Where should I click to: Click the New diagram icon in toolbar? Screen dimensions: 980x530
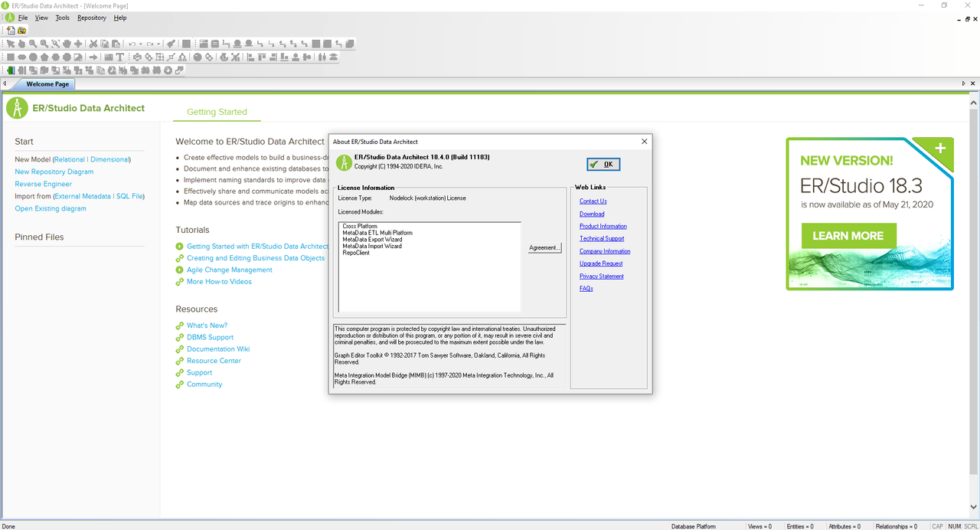(11, 30)
